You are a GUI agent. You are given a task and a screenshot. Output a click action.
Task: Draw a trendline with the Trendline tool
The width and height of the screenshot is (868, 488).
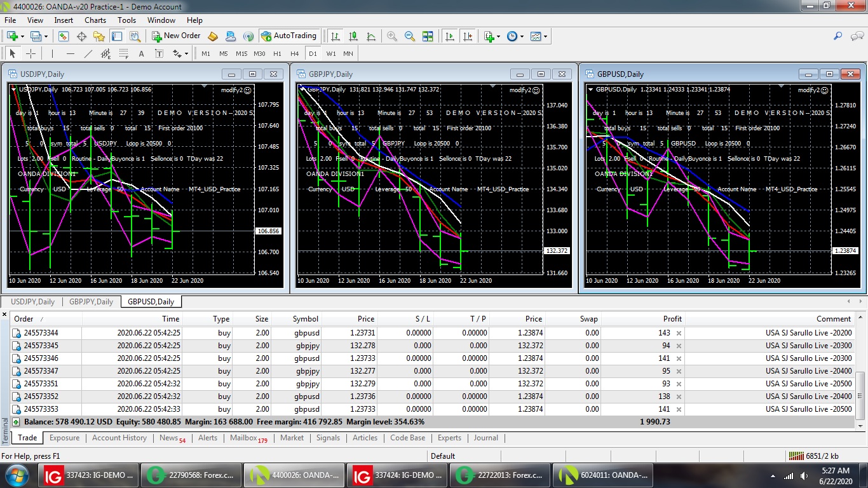click(x=88, y=54)
